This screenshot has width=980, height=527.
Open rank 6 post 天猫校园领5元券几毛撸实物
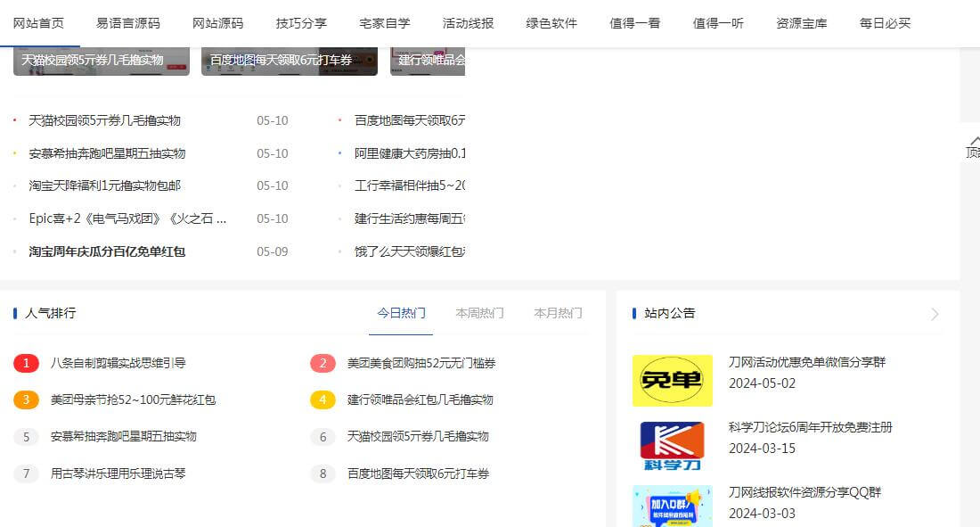click(418, 436)
